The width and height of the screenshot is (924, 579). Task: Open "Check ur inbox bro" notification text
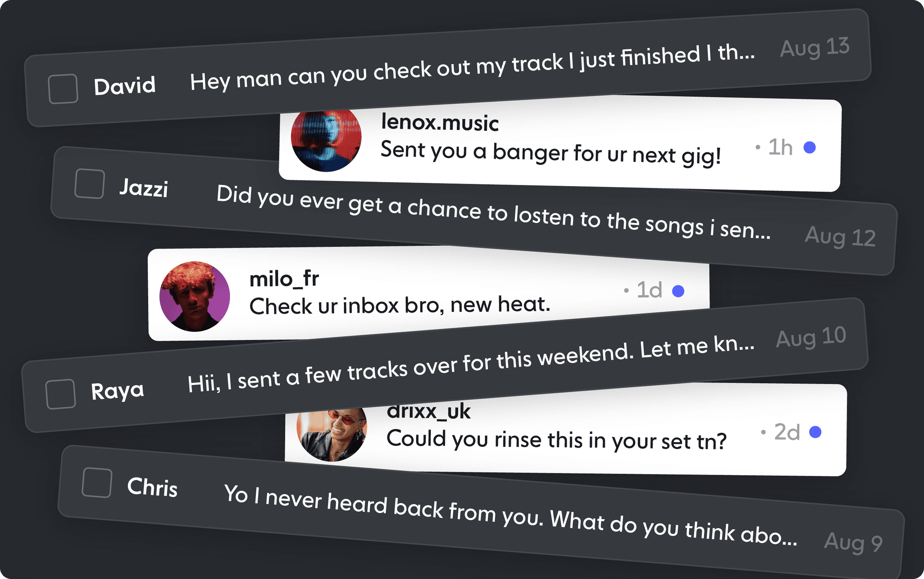pyautogui.click(x=400, y=306)
